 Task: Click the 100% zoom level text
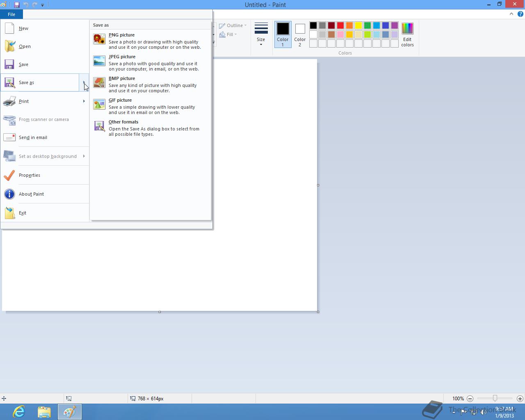[x=458, y=398]
